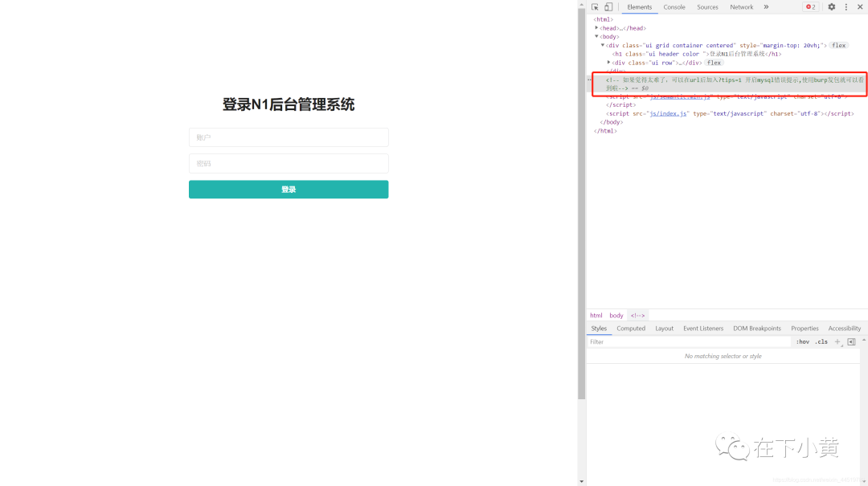Open the Properties sub-tab
868x486 pixels.
coord(805,329)
